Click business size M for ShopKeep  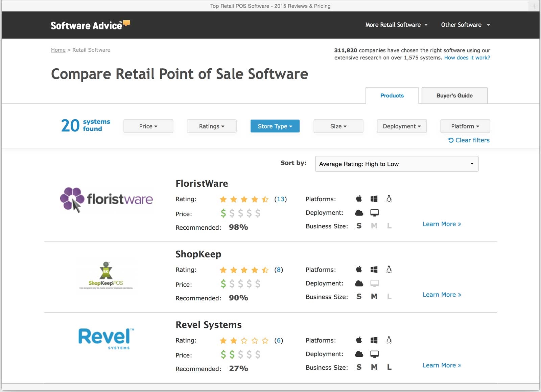click(374, 296)
